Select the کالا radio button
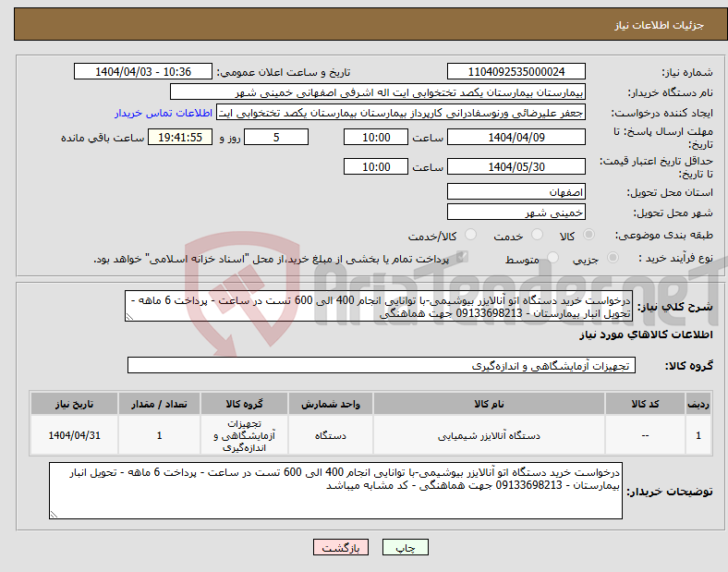This screenshot has height=572, width=728. point(588,235)
